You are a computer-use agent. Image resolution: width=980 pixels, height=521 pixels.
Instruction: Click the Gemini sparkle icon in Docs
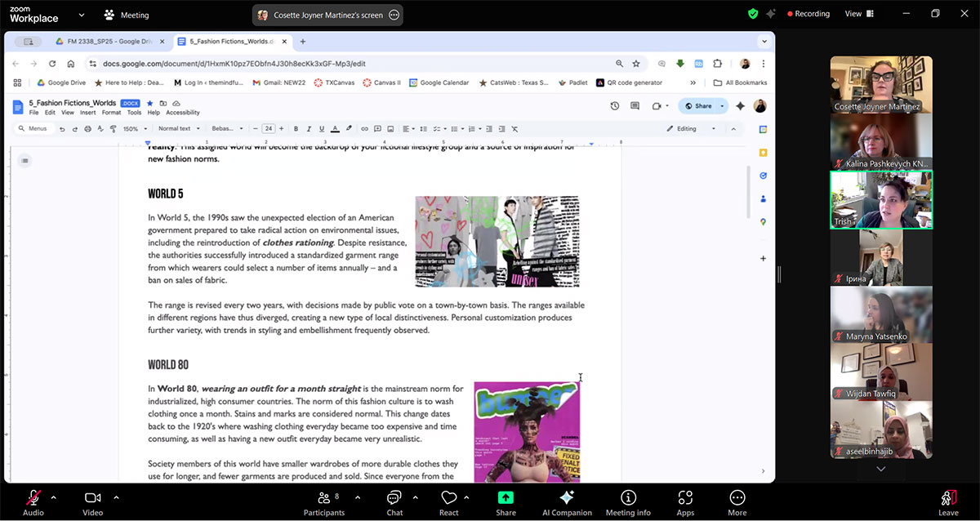(x=740, y=106)
